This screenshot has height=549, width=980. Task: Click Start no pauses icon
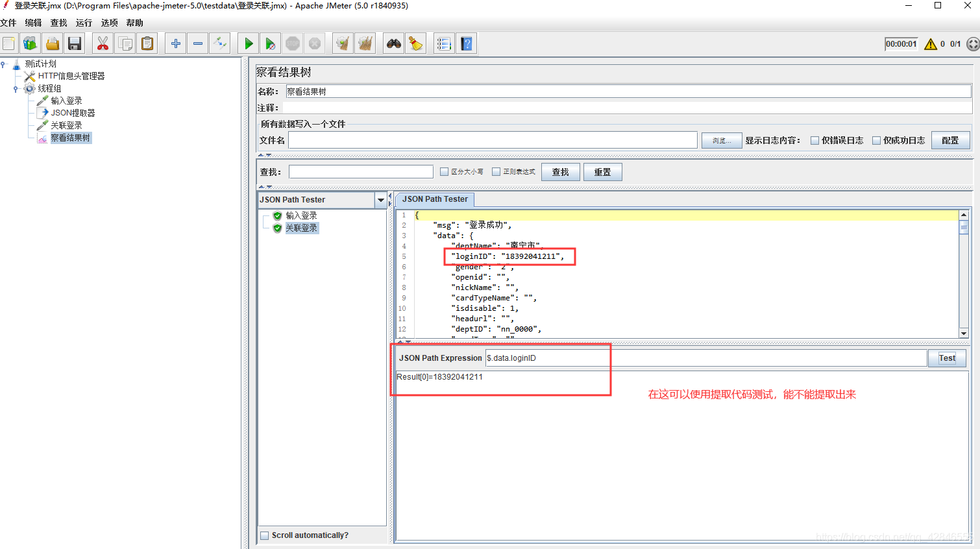coord(271,43)
